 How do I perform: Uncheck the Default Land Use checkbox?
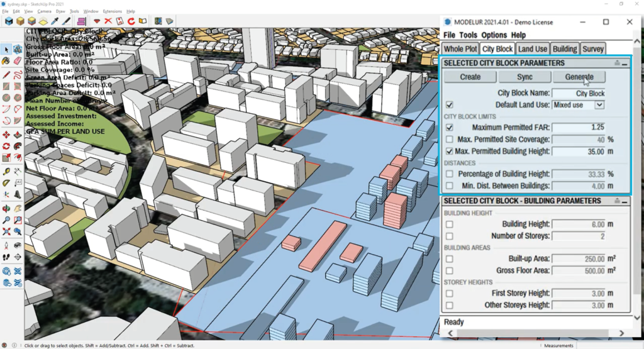pyautogui.click(x=449, y=104)
